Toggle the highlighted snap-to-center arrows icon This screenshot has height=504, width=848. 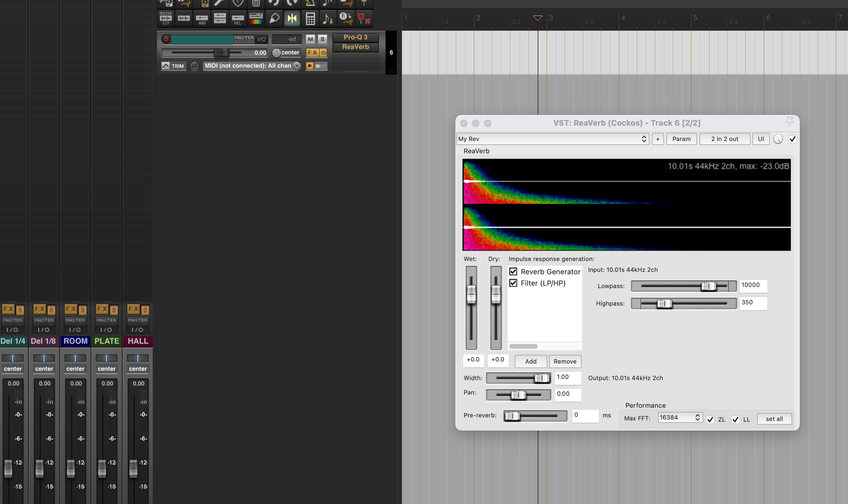pos(292,18)
